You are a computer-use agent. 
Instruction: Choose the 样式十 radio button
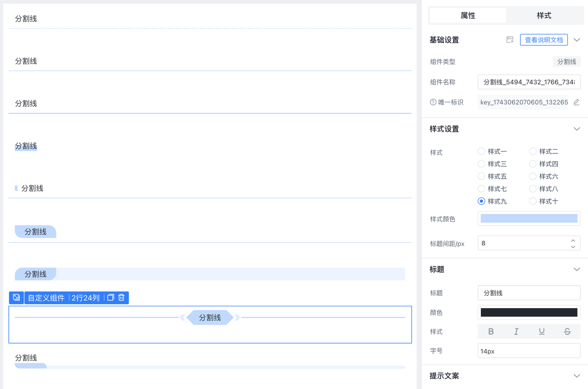(533, 201)
